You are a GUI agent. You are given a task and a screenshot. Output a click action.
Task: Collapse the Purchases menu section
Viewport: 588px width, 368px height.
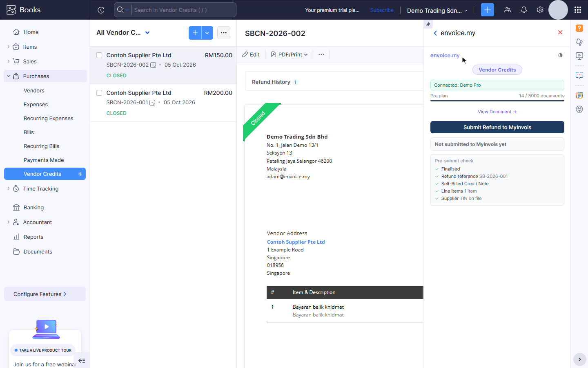coord(9,76)
